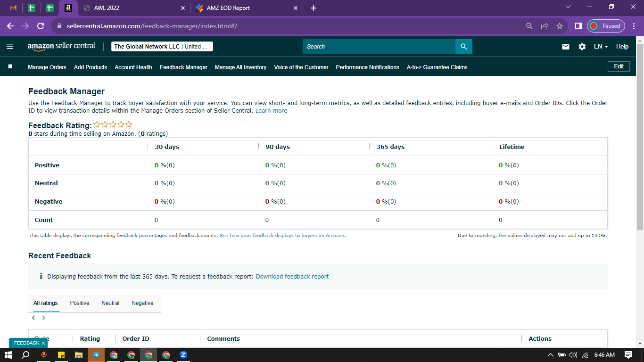Open the Chrome three-dot menu
The height and width of the screenshot is (362, 644).
633,26
